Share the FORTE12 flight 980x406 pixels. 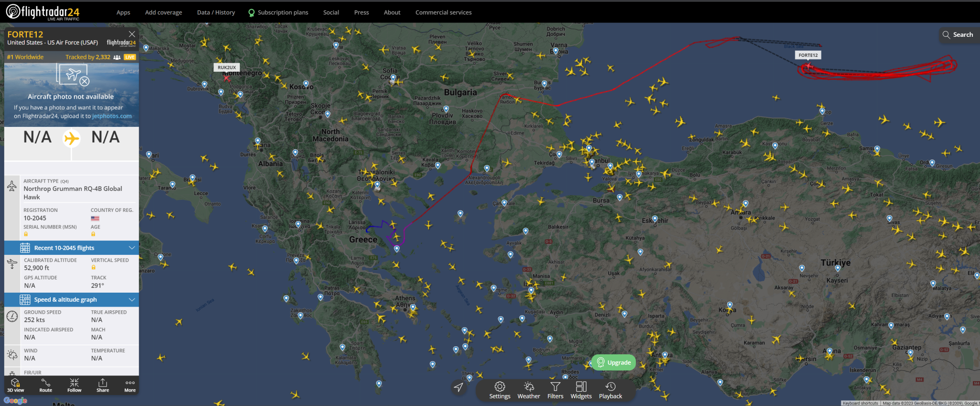click(102, 385)
